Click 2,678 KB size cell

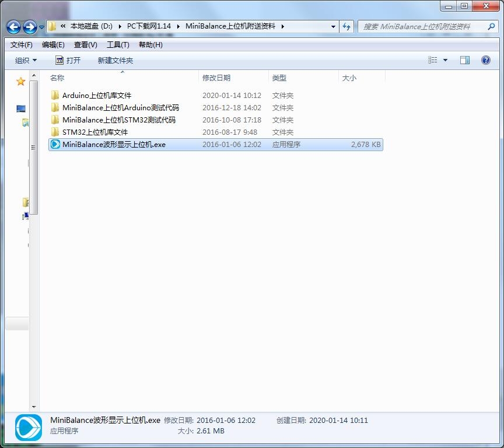coord(366,144)
